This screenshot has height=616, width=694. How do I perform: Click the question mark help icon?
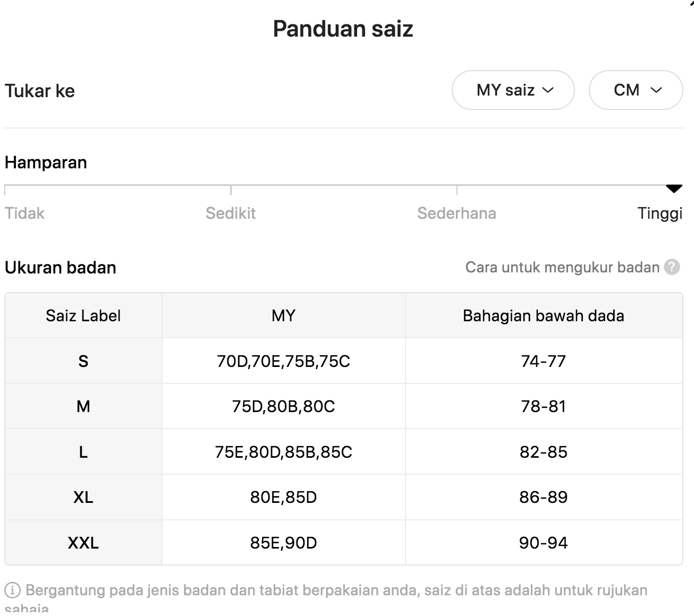[672, 267]
